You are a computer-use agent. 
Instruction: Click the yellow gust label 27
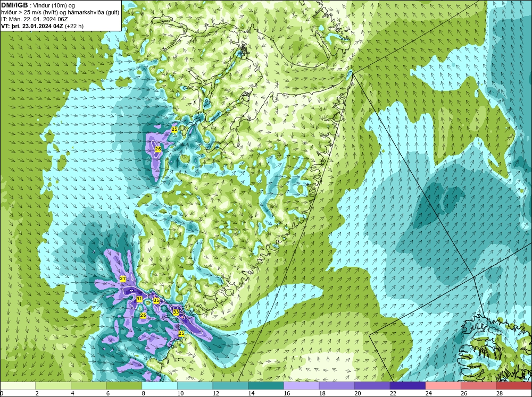point(123,278)
